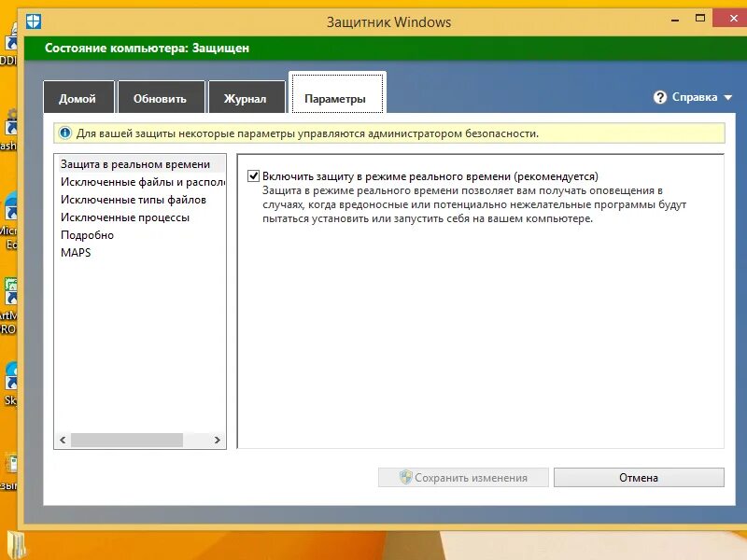Image resolution: width=747 pixels, height=560 pixels.
Task: Click the Включить защиту в режиме реального времени label
Action: click(430, 176)
